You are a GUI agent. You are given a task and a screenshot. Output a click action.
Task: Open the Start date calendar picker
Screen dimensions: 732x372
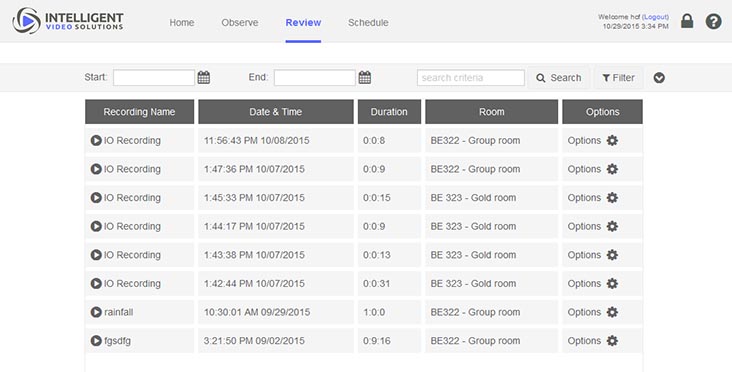204,77
